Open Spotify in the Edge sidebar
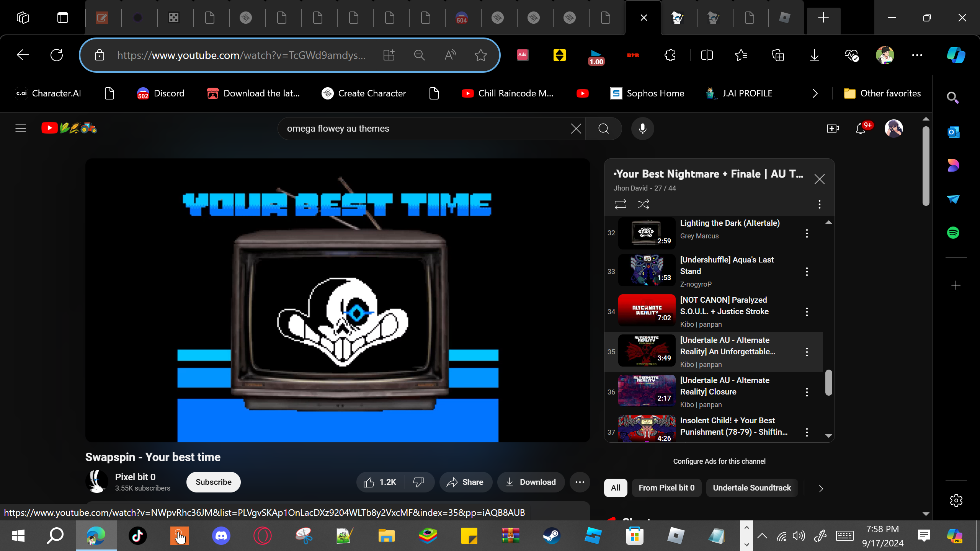Image resolution: width=980 pixels, height=551 pixels. [x=953, y=233]
